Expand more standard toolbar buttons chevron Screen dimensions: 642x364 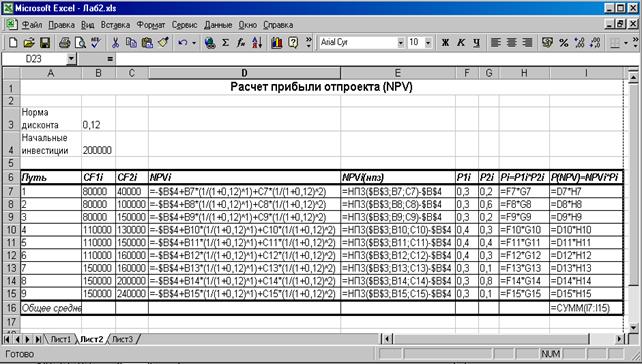[x=309, y=42]
